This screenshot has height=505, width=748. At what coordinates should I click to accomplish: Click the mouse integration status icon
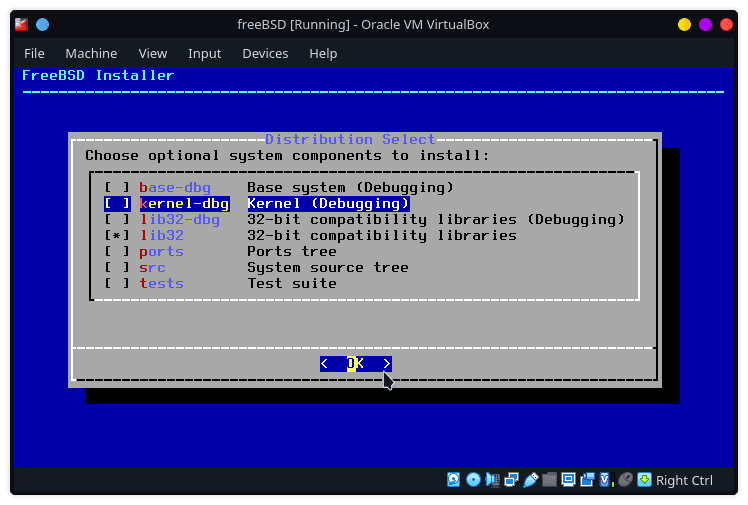625,480
